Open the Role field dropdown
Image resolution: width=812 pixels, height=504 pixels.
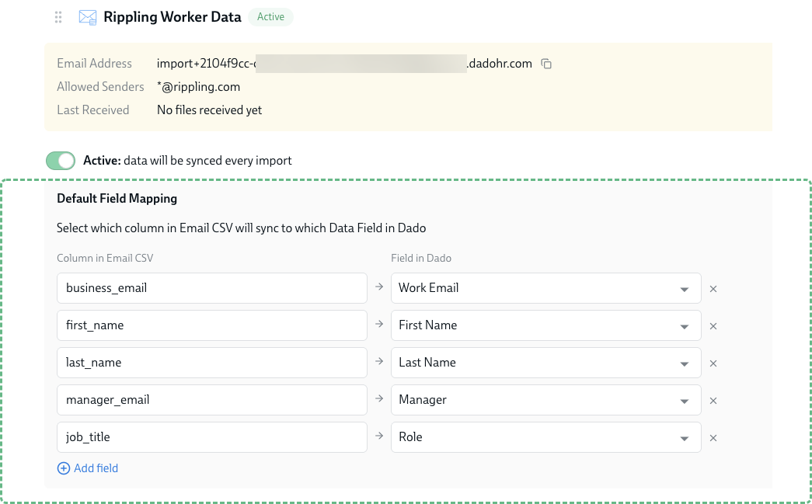[x=545, y=437]
